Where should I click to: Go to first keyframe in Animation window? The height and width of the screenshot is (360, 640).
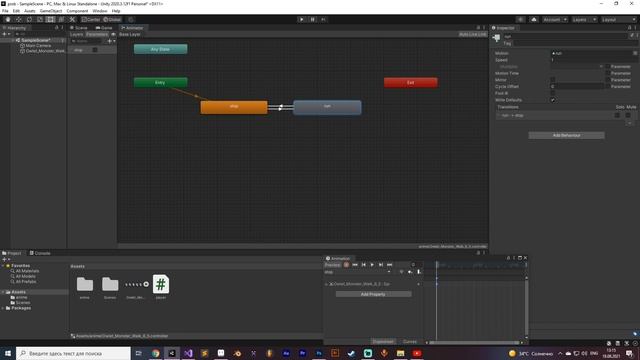[355, 265]
